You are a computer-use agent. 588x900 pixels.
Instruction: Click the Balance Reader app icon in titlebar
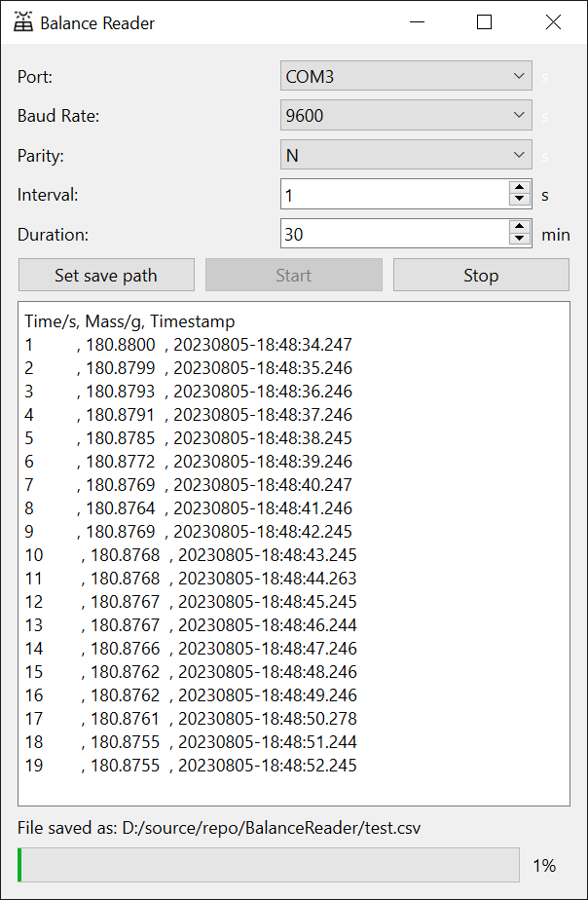[24, 21]
